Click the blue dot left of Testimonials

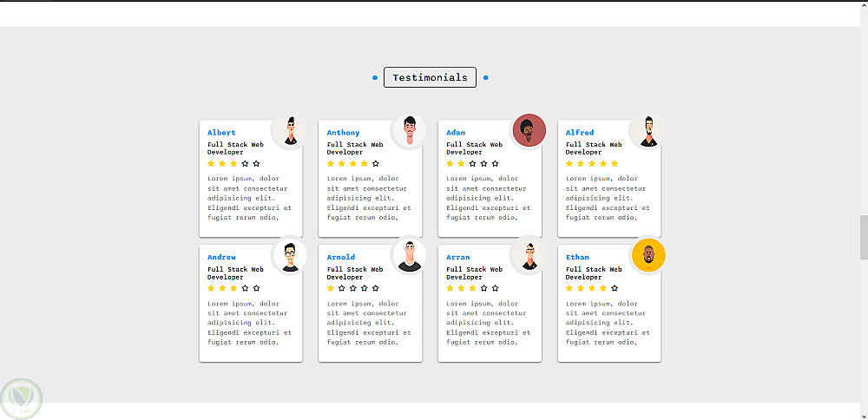click(375, 78)
